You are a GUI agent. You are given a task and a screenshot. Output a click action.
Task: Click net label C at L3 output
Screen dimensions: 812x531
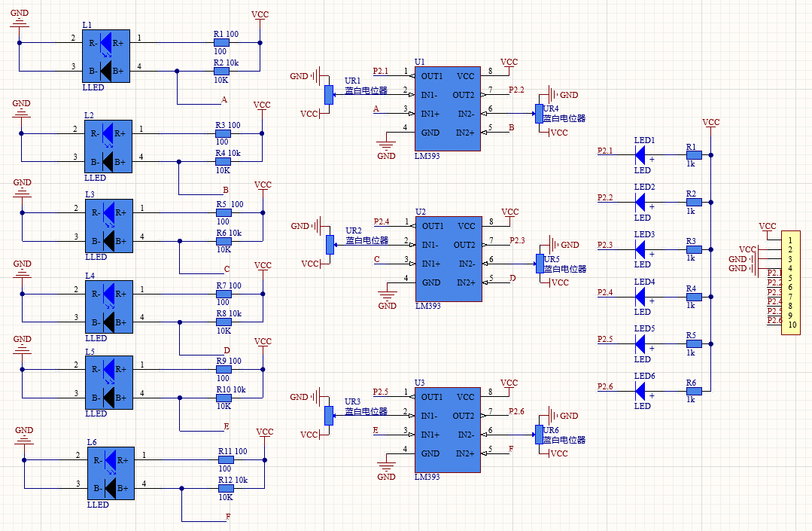[x=227, y=270]
